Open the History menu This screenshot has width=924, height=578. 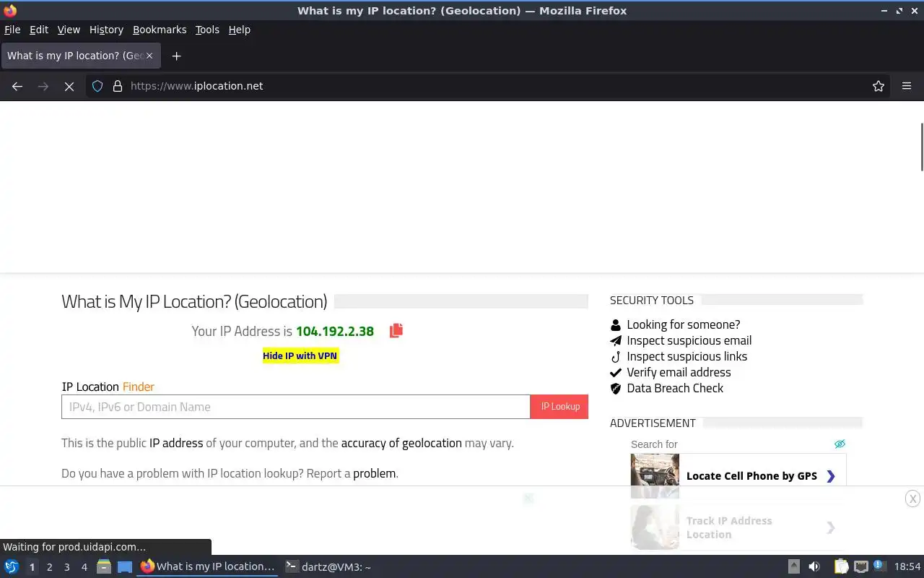tap(106, 30)
